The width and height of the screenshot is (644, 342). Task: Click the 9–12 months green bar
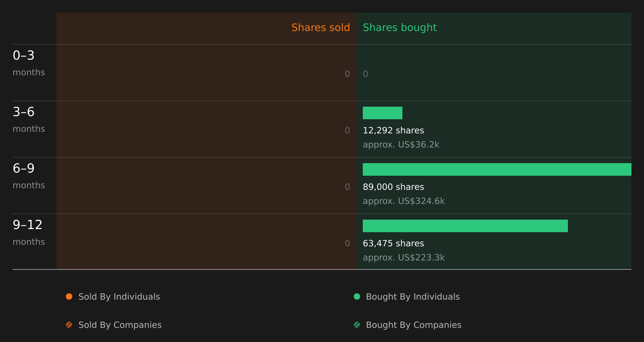coord(465,226)
